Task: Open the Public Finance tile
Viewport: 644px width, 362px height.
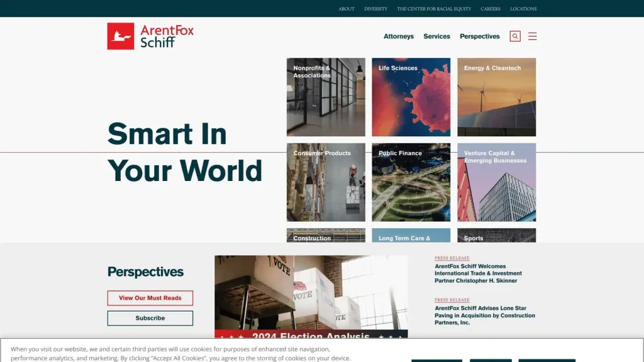Action: click(411, 182)
